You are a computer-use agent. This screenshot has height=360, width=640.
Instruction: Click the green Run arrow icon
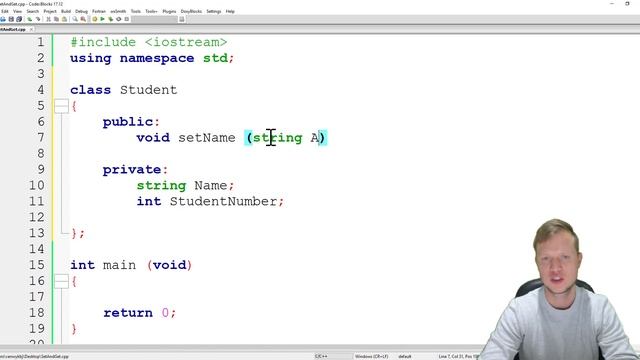pos(102,19)
